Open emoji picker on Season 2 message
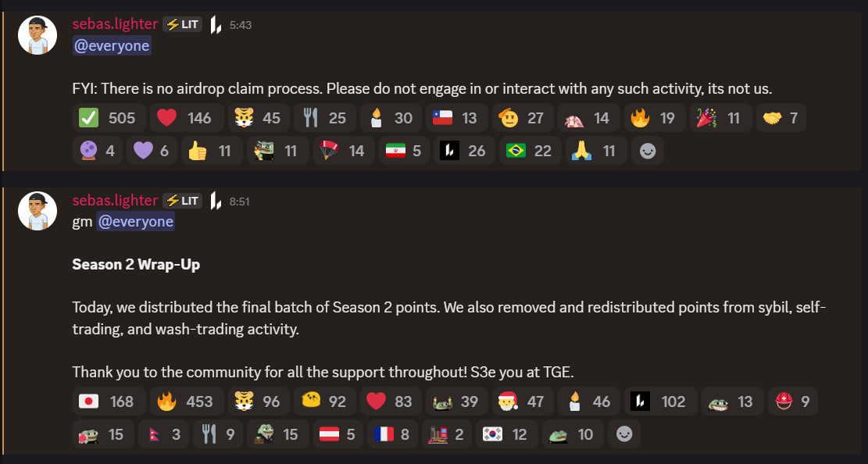Image resolution: width=868 pixels, height=464 pixels. (624, 434)
